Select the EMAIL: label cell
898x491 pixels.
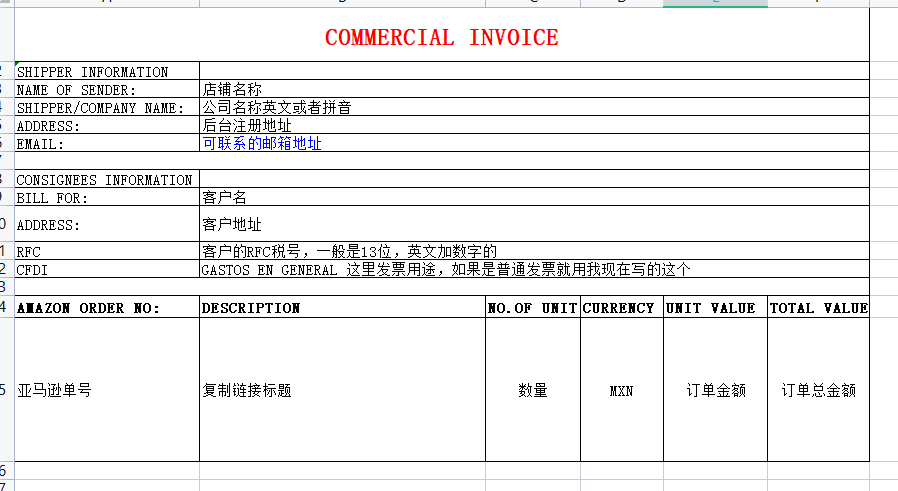pyautogui.click(x=107, y=143)
